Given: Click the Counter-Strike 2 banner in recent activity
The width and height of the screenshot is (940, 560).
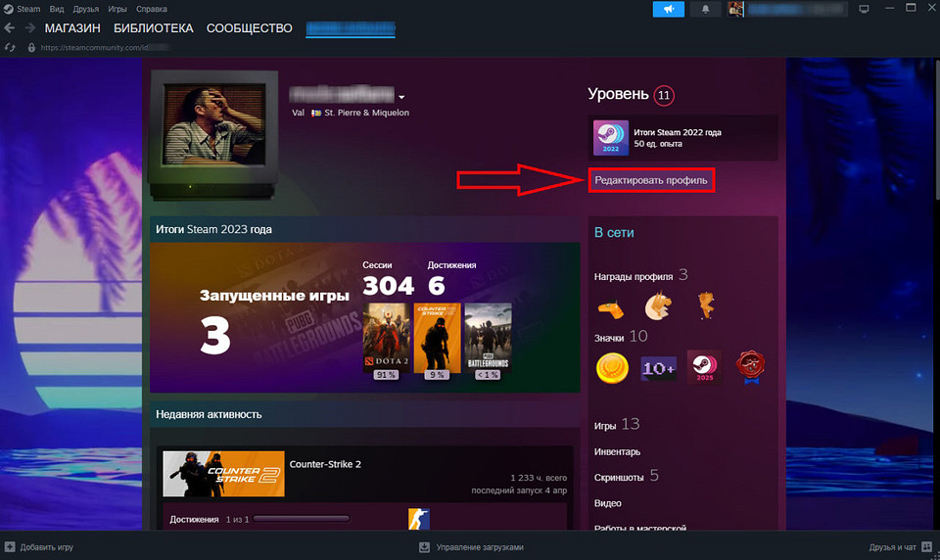Looking at the screenshot, I should pos(223,474).
